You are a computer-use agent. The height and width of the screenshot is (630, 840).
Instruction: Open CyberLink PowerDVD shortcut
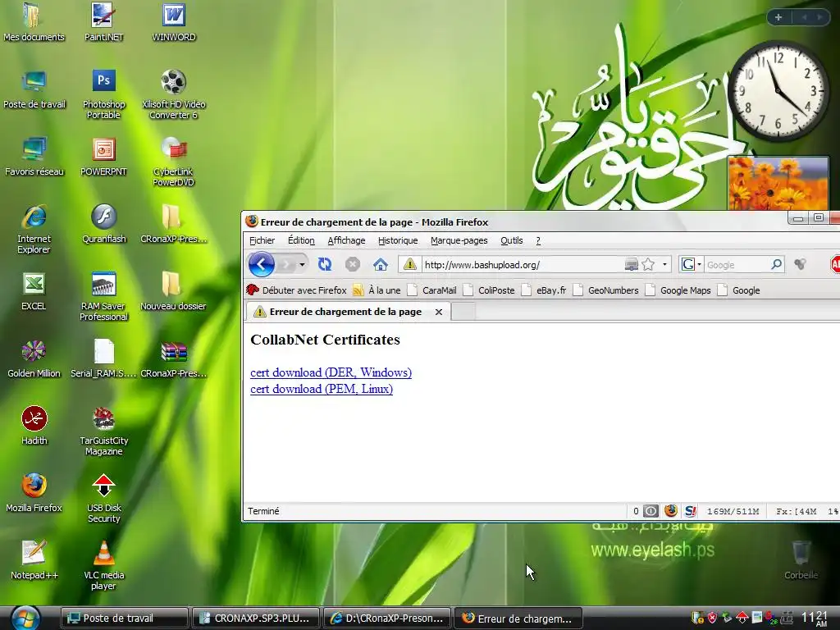[174, 162]
